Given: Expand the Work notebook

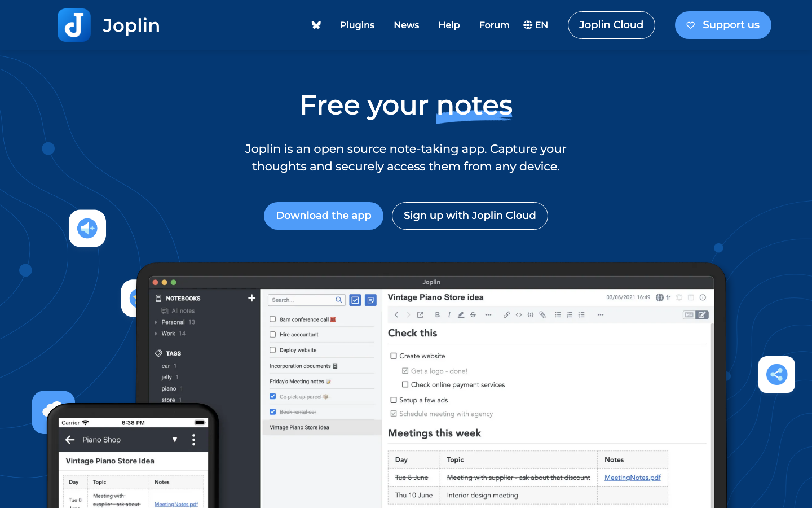Looking at the screenshot, I should click(156, 334).
